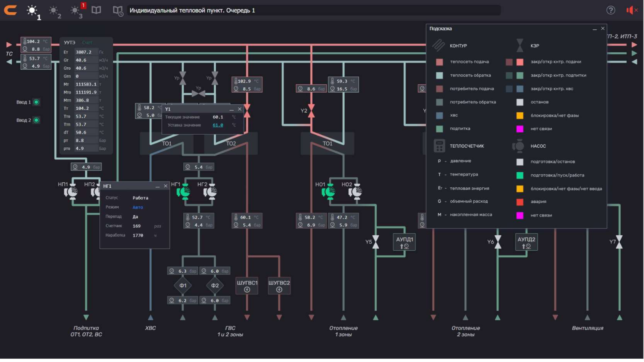Screen dimensions: 644x362
Task: Toggle the Ввод 2 indicator
Action: [x=37, y=120]
